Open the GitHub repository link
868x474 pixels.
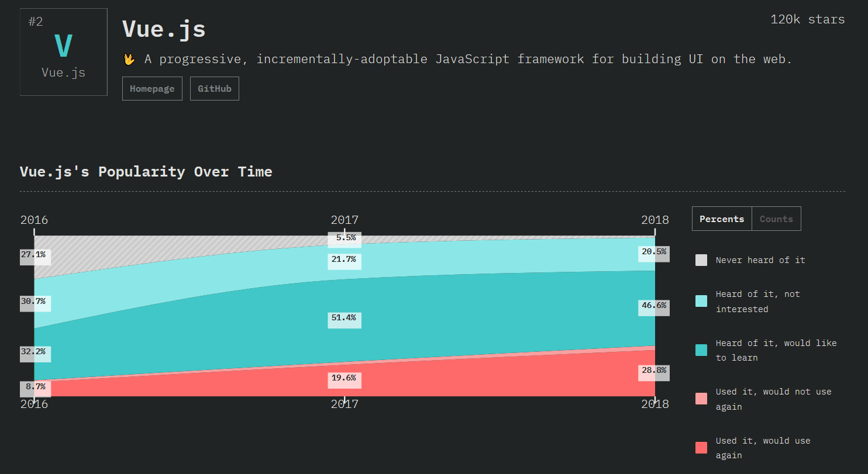tap(214, 89)
